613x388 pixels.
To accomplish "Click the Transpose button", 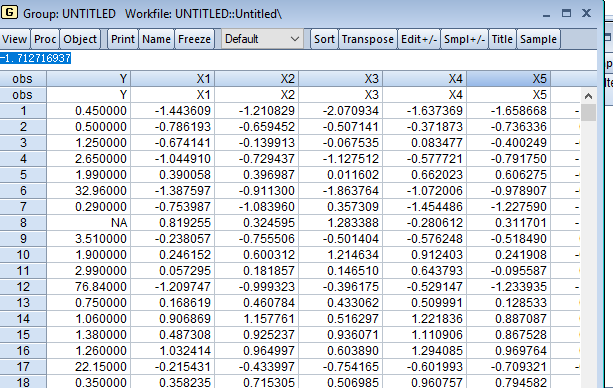I will click(367, 39).
